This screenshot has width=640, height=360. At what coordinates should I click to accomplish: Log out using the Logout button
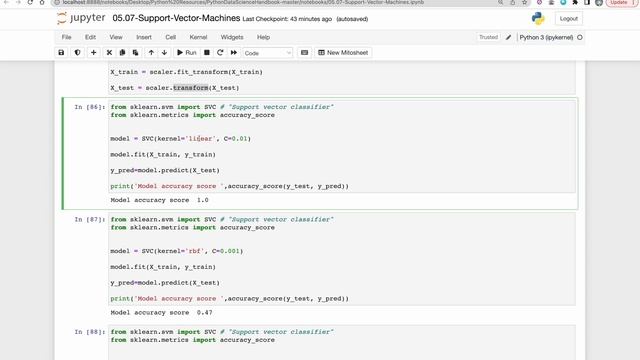[x=569, y=19]
